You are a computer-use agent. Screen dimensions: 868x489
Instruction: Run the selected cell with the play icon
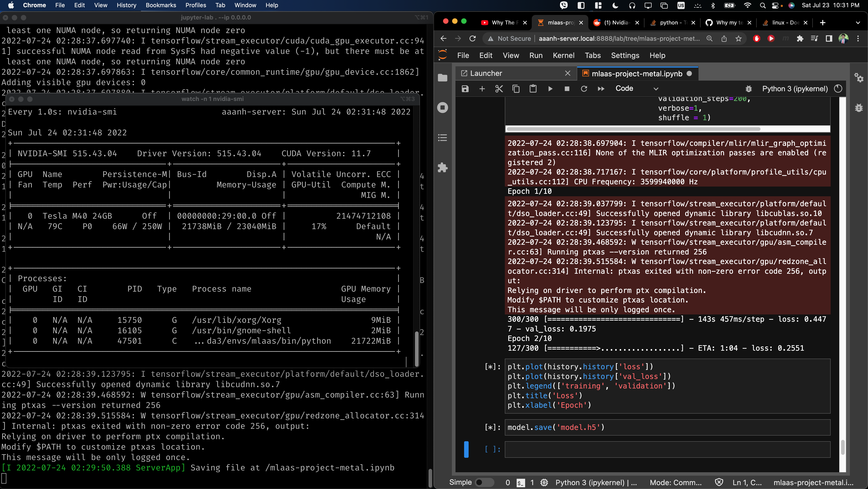tap(550, 89)
